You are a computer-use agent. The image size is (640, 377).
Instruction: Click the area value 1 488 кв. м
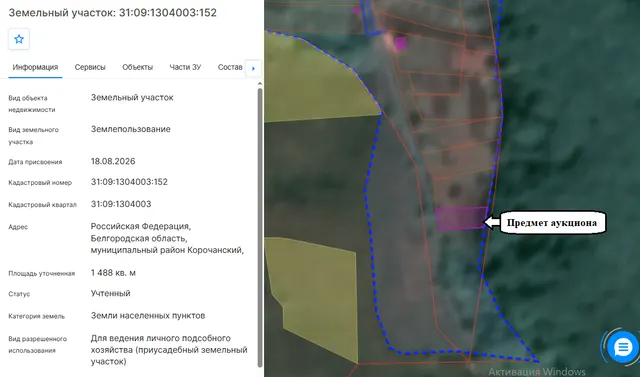[x=113, y=273]
